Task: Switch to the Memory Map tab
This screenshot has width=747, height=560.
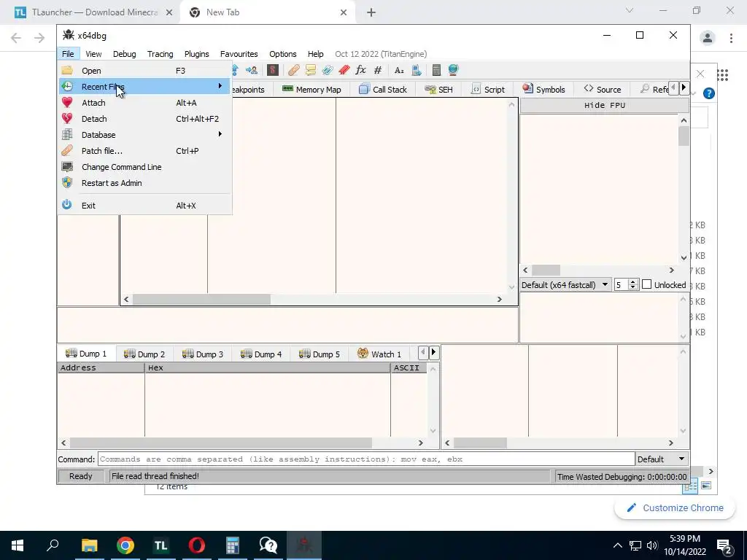Action: coord(311,90)
